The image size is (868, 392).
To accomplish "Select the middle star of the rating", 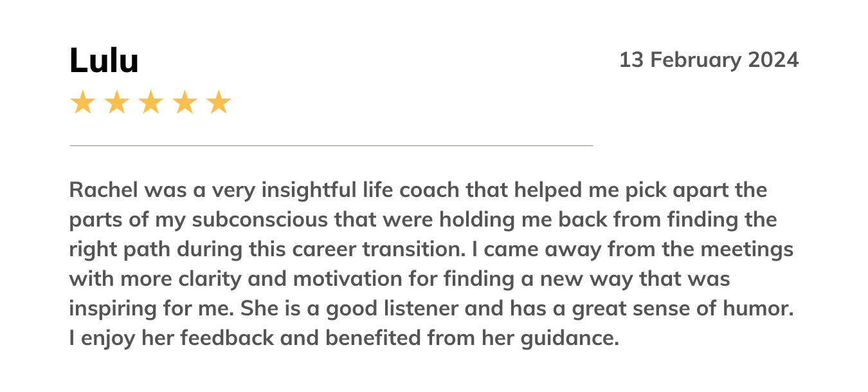I will (150, 102).
